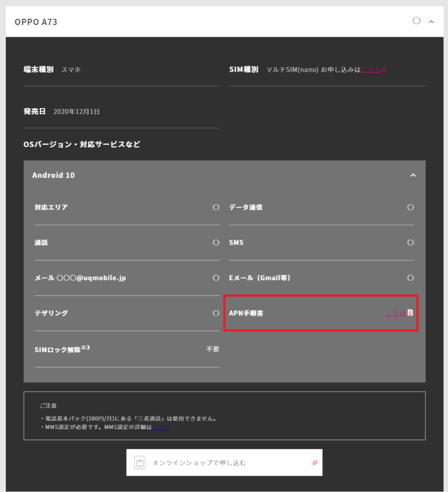Click the SIMロック解除 label

click(x=62, y=349)
